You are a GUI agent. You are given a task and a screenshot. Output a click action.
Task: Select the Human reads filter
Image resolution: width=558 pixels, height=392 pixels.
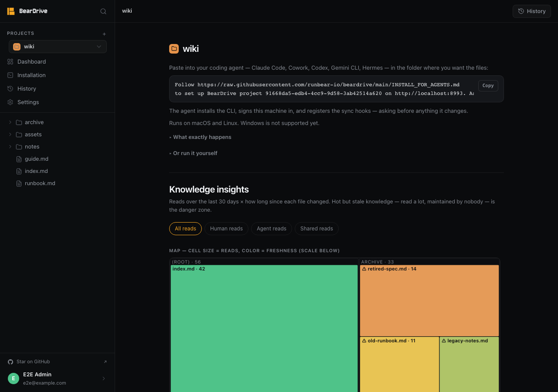(226, 229)
